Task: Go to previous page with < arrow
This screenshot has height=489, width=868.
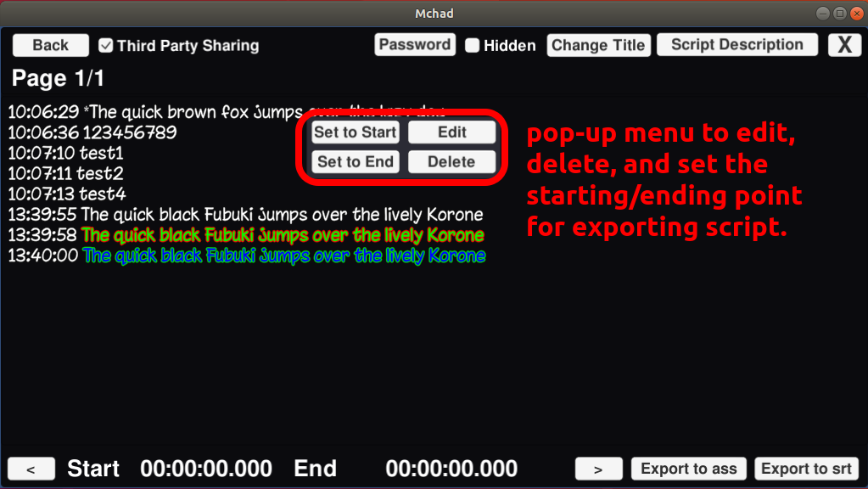Action: click(31, 469)
